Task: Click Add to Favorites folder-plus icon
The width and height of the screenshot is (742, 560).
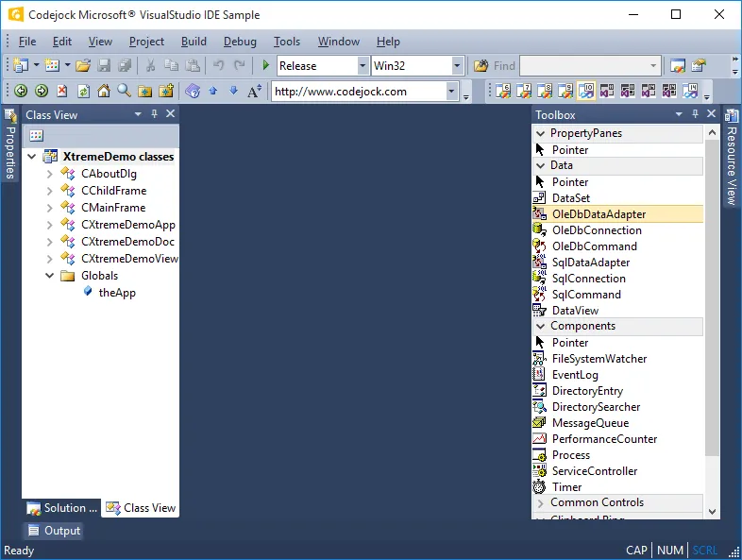Action: pyautogui.click(x=166, y=91)
